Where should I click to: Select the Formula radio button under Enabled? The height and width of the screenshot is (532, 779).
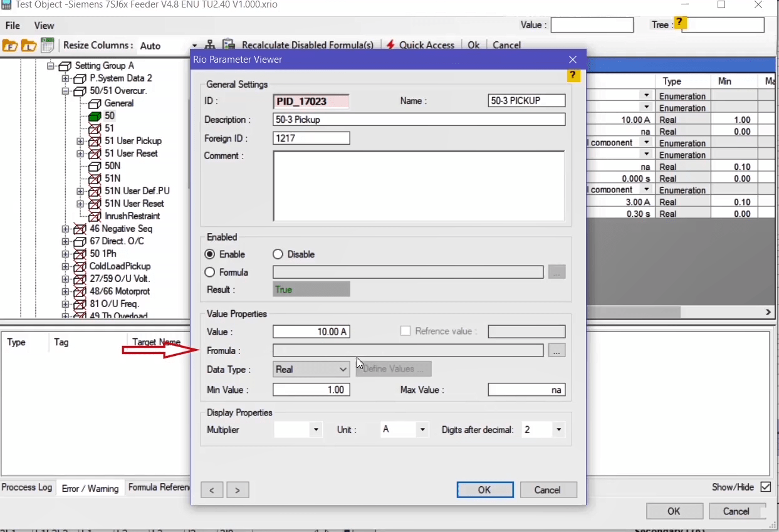[210, 272]
